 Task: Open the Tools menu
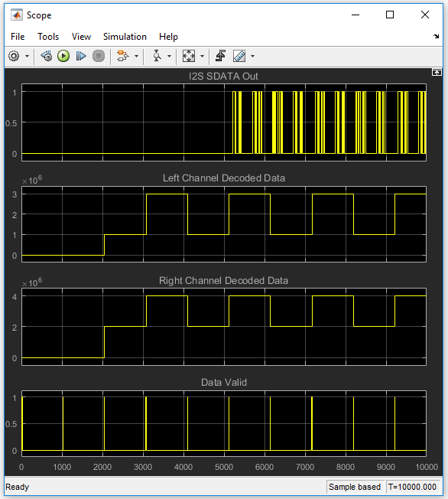click(x=48, y=37)
